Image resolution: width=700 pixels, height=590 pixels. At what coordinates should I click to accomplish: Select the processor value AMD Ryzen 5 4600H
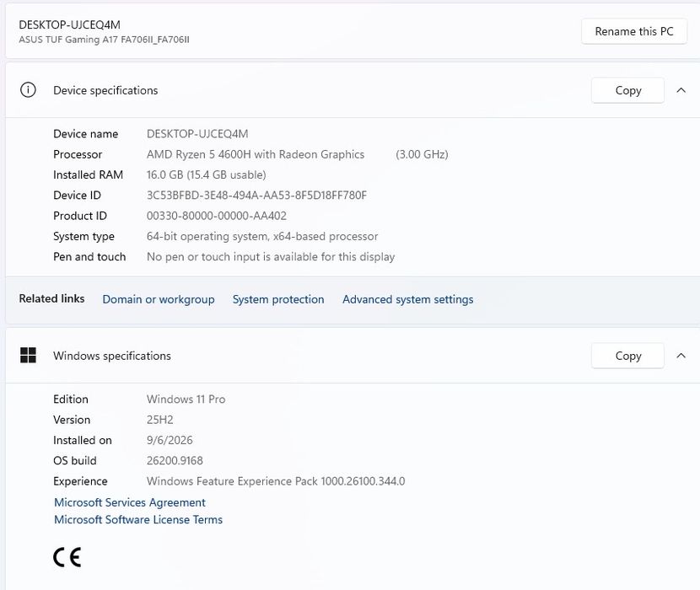[x=256, y=154]
